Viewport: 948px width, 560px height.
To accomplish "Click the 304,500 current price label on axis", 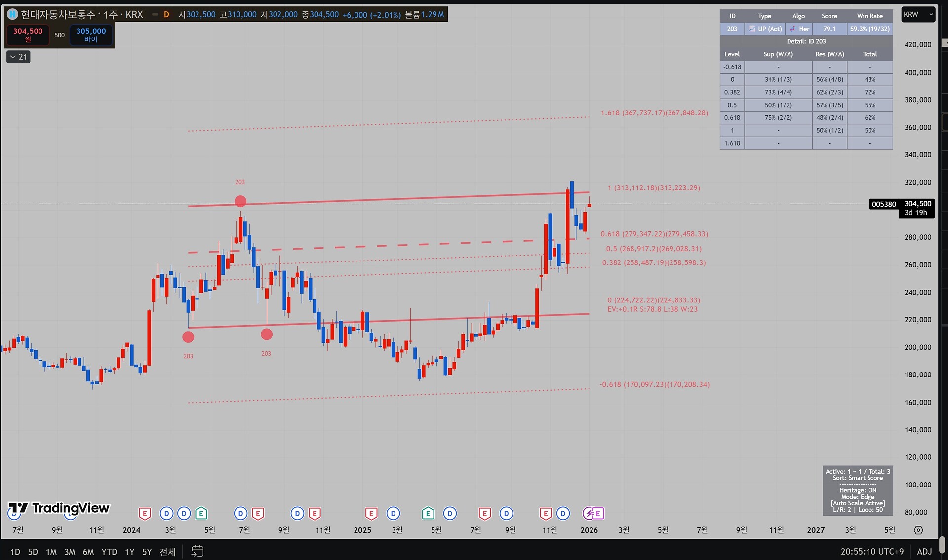I will pyautogui.click(x=917, y=204).
